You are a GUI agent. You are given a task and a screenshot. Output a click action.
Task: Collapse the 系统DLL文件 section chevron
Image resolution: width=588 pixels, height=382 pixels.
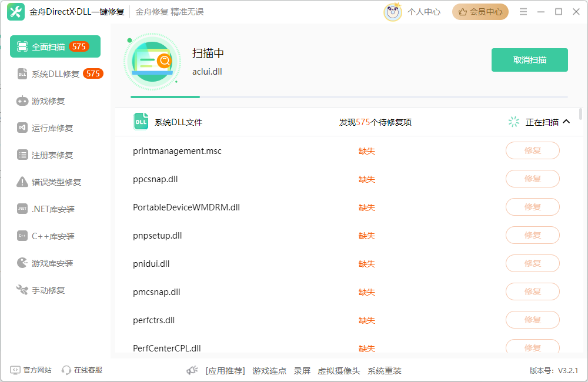[566, 122]
